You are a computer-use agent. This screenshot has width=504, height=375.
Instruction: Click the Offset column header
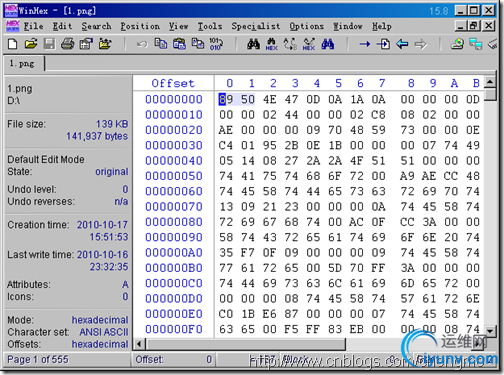[x=173, y=83]
